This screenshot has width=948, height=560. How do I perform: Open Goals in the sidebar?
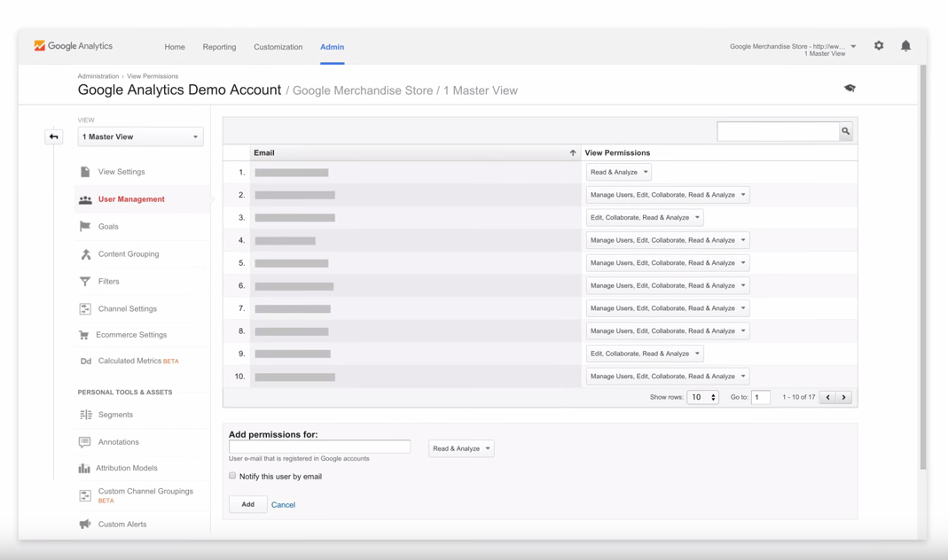[x=108, y=227]
